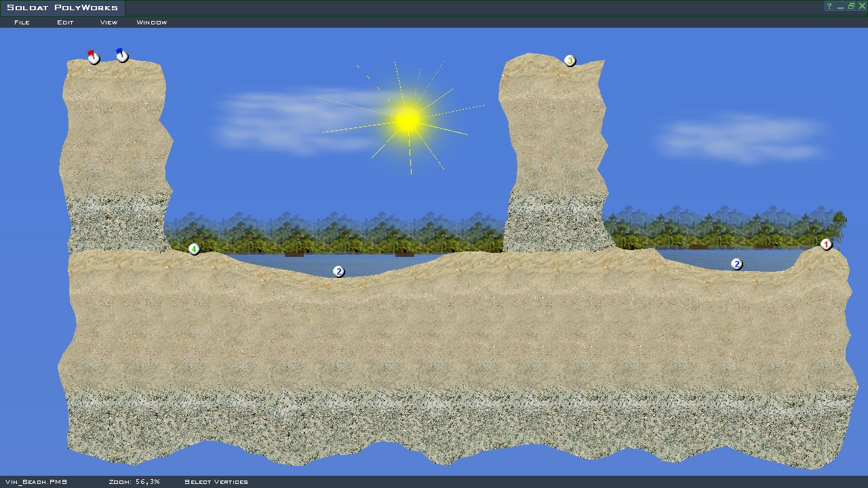Click the yellow number 3 spawn point
The width and height of the screenshot is (868, 488).
click(x=570, y=60)
